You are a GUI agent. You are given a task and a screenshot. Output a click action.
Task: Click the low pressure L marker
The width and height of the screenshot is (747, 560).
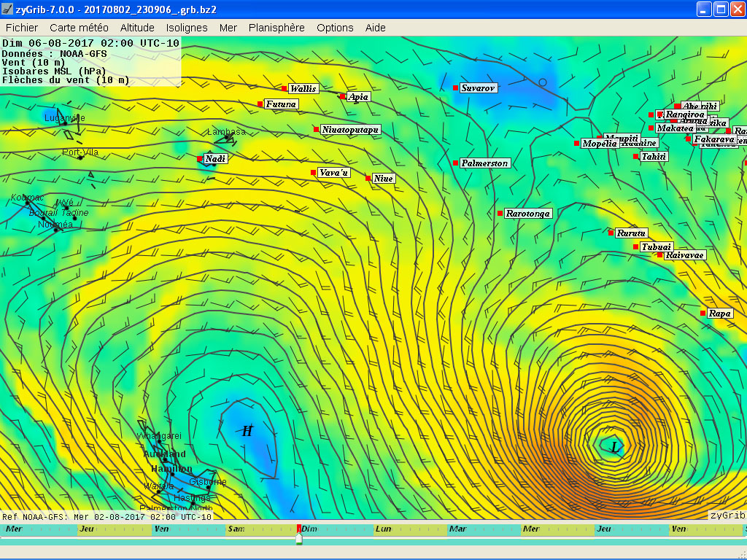pyautogui.click(x=614, y=447)
